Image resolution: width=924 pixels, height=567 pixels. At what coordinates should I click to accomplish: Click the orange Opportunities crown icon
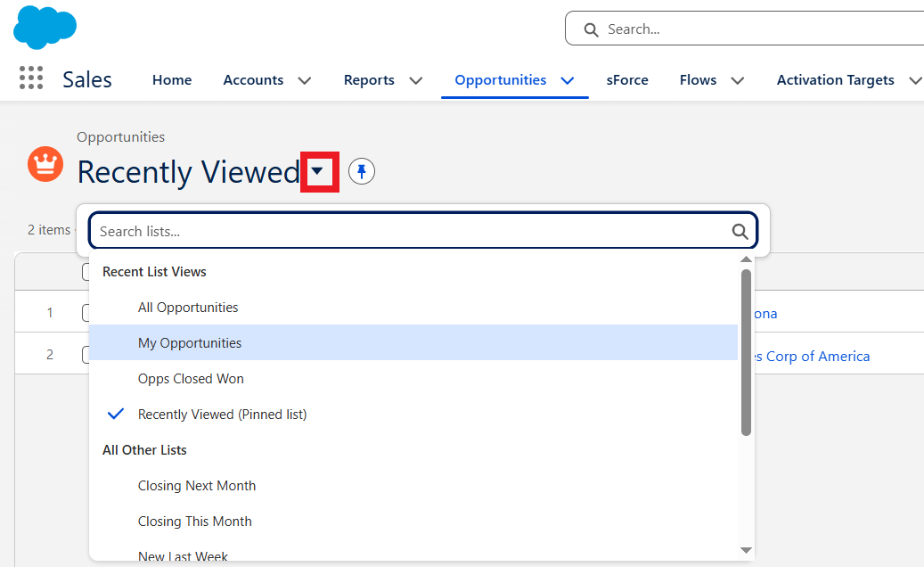[45, 164]
